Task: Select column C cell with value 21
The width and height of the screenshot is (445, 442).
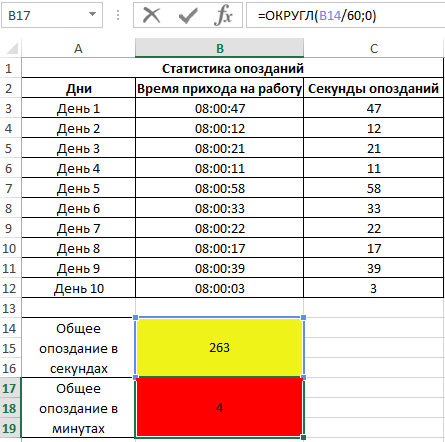Action: point(374,148)
